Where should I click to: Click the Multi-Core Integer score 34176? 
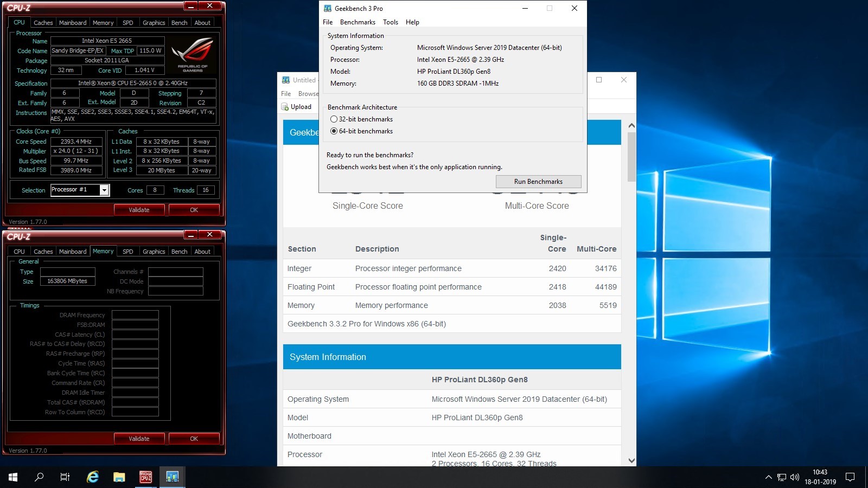tap(605, 268)
